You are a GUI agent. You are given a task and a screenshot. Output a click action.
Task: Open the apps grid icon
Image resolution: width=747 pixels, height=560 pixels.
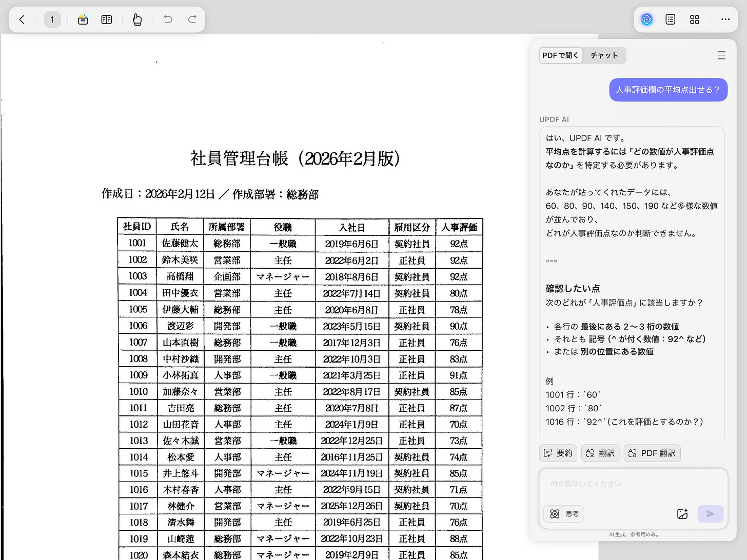click(694, 19)
